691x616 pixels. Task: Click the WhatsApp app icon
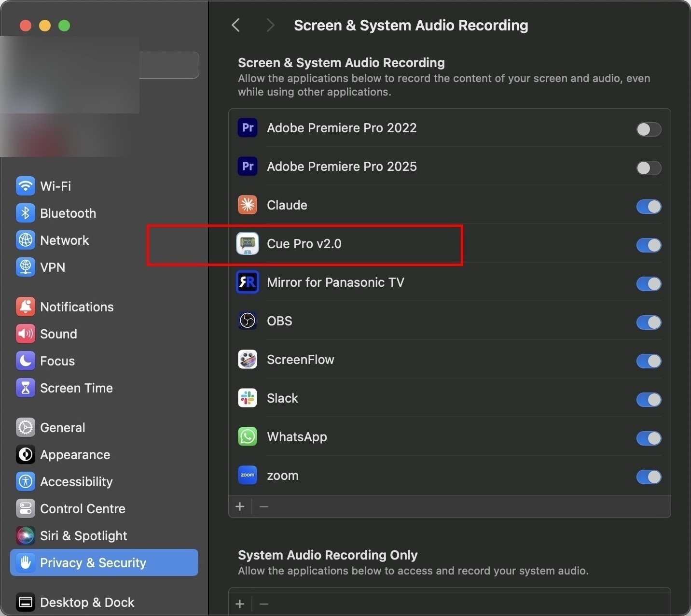248,437
